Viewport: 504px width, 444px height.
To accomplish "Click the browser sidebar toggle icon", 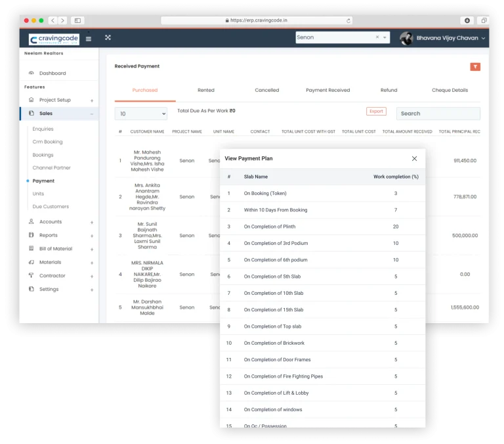I will click(77, 21).
